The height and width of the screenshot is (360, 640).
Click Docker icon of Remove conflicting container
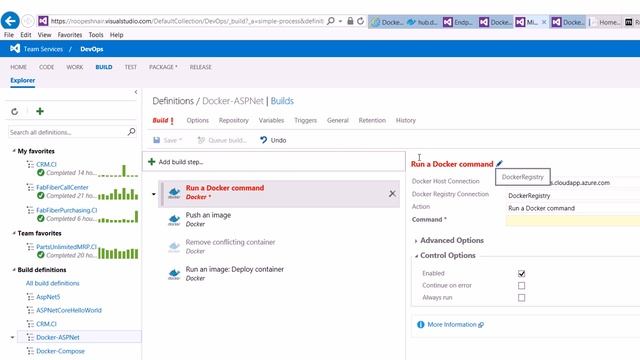[x=174, y=247]
